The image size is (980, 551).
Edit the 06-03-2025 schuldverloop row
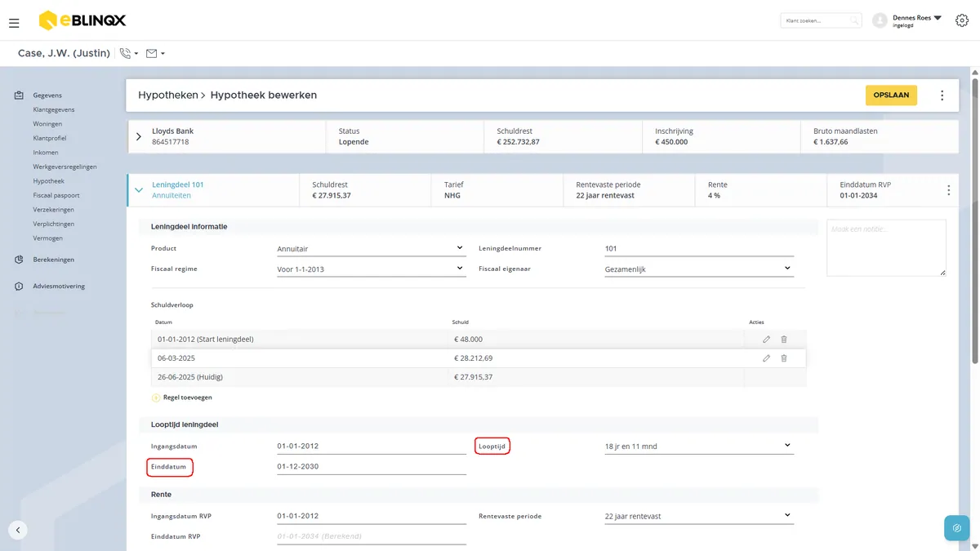point(766,358)
